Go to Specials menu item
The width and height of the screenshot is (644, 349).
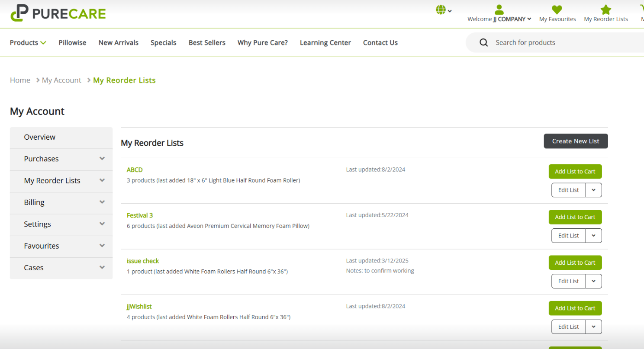tap(163, 42)
